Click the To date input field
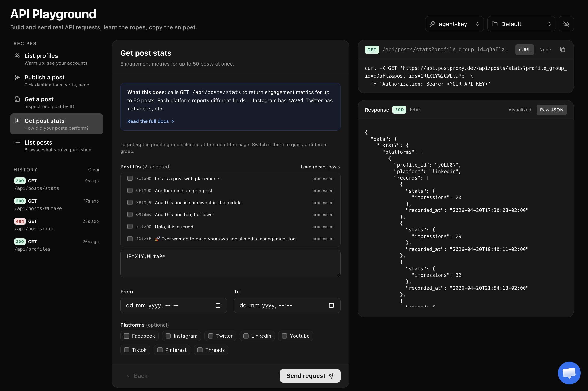 tap(287, 305)
